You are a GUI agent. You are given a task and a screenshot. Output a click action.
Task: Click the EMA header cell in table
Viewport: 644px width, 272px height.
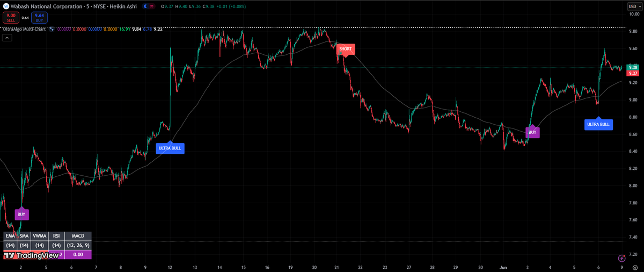[10, 235]
